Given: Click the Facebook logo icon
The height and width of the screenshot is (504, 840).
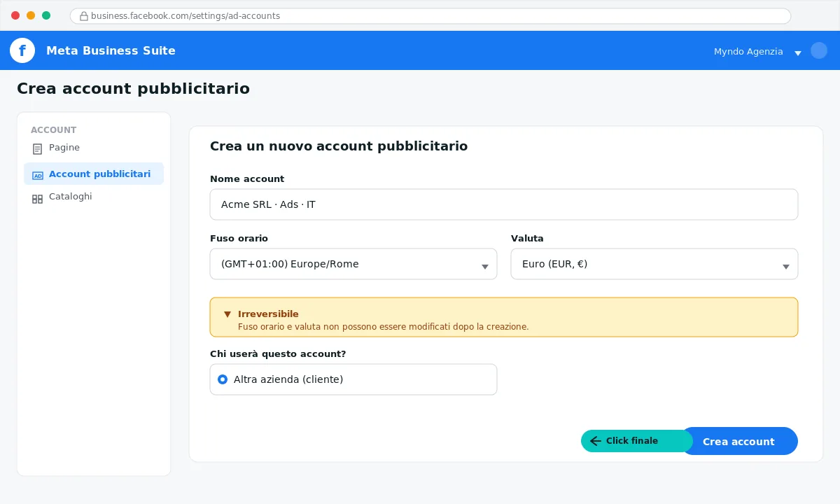Looking at the screenshot, I should pyautogui.click(x=22, y=50).
